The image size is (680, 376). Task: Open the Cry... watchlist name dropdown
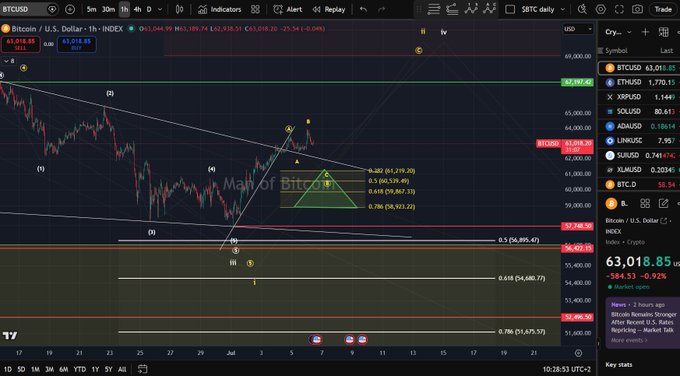pos(619,32)
